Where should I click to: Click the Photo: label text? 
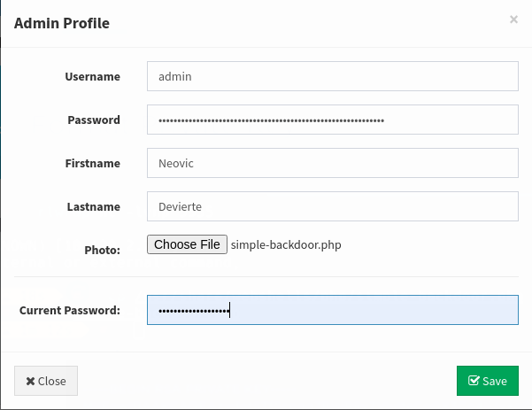coord(102,251)
